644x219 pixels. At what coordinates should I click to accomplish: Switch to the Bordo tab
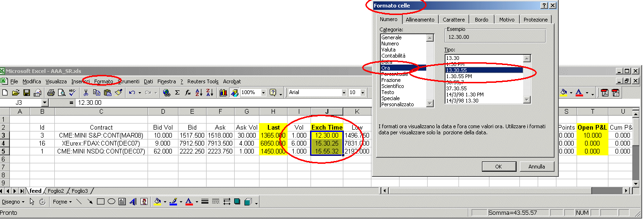point(481,19)
